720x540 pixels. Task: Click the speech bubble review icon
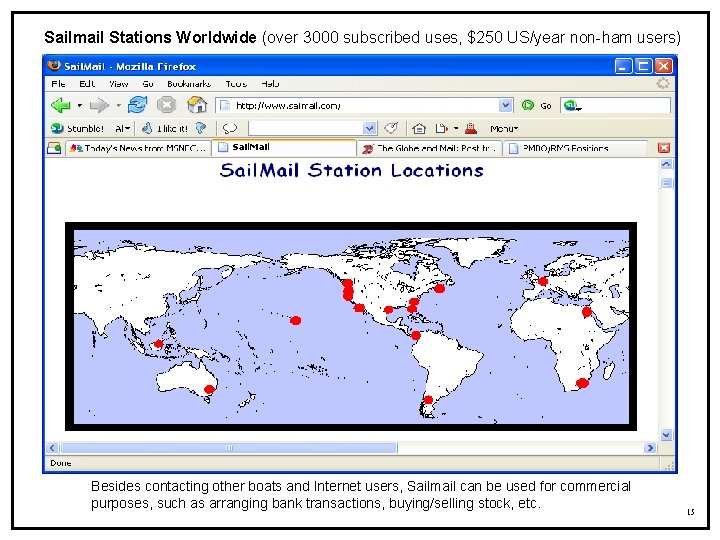point(230,128)
